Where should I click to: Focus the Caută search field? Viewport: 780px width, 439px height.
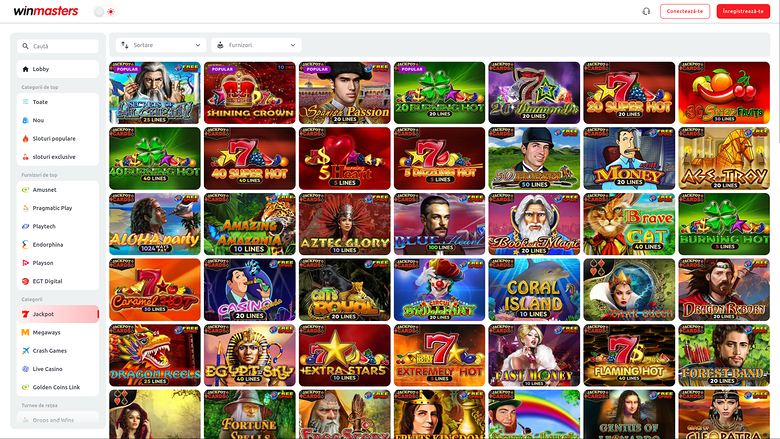coord(58,46)
